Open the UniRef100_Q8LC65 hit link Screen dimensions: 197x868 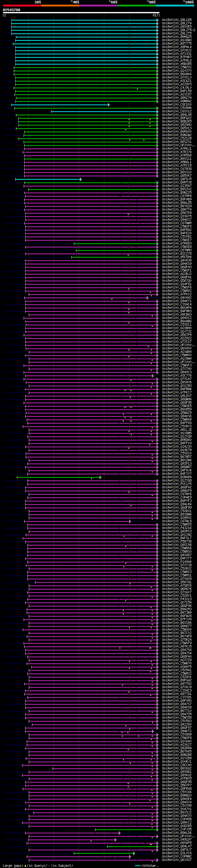(x=176, y=20)
